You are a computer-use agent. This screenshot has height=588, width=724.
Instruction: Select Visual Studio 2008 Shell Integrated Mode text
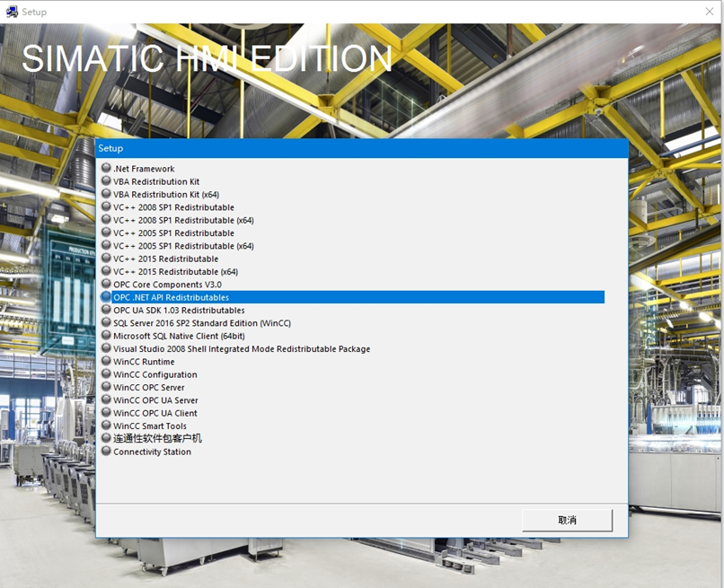242,349
